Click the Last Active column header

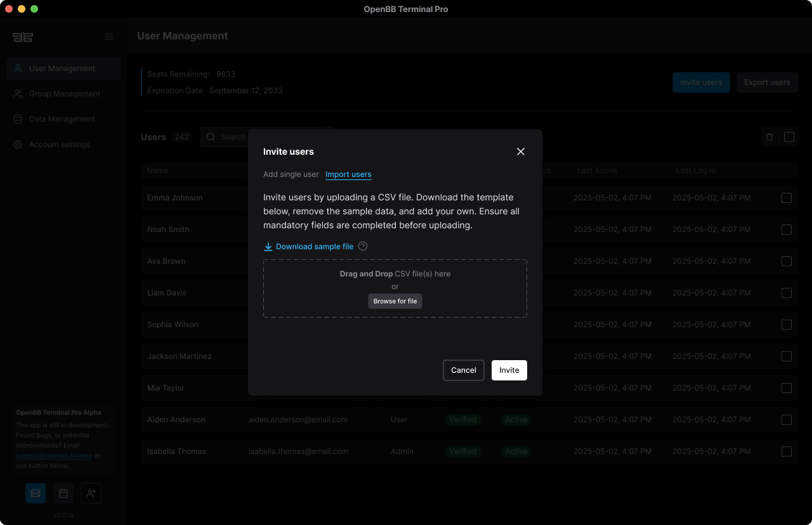tap(597, 171)
